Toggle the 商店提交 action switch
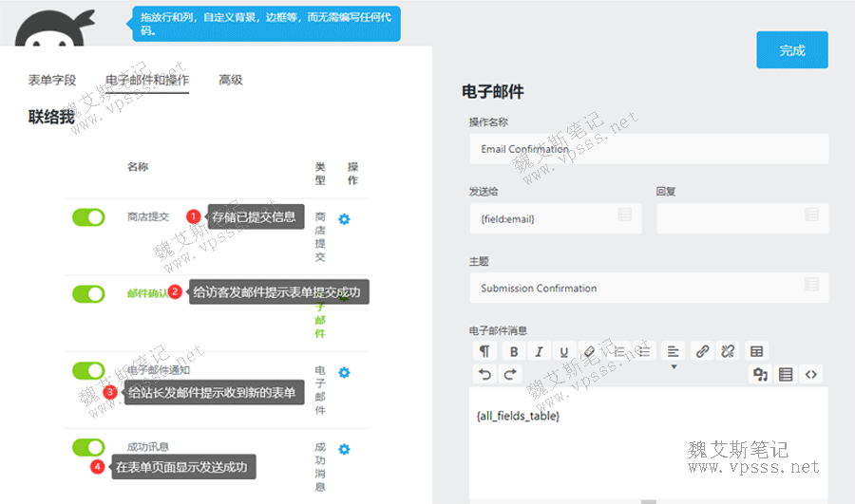The image size is (855, 504). point(88,217)
